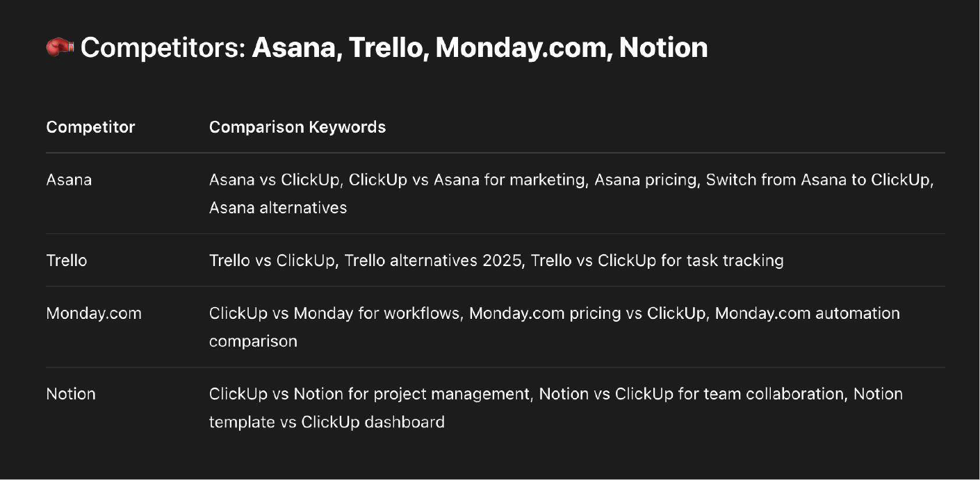Click ClickUp vs Notion for project management

tap(369, 394)
